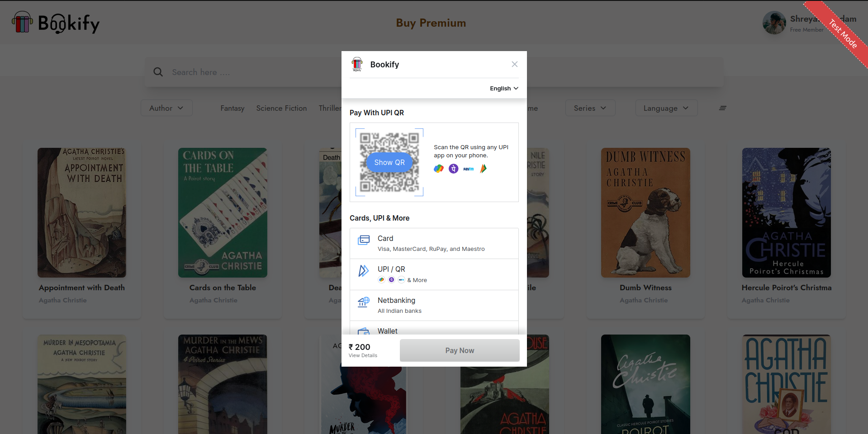Click the Dumb Witness title text
The image size is (868, 434).
click(645, 288)
